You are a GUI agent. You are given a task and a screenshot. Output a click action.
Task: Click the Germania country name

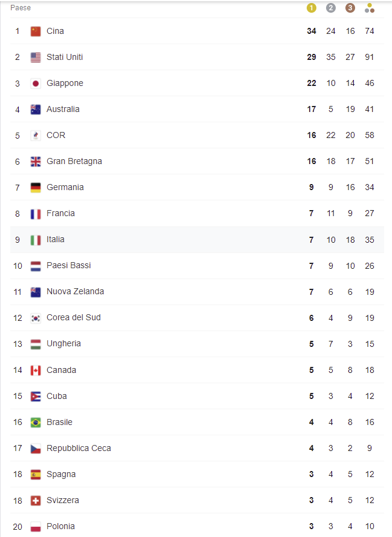click(65, 187)
